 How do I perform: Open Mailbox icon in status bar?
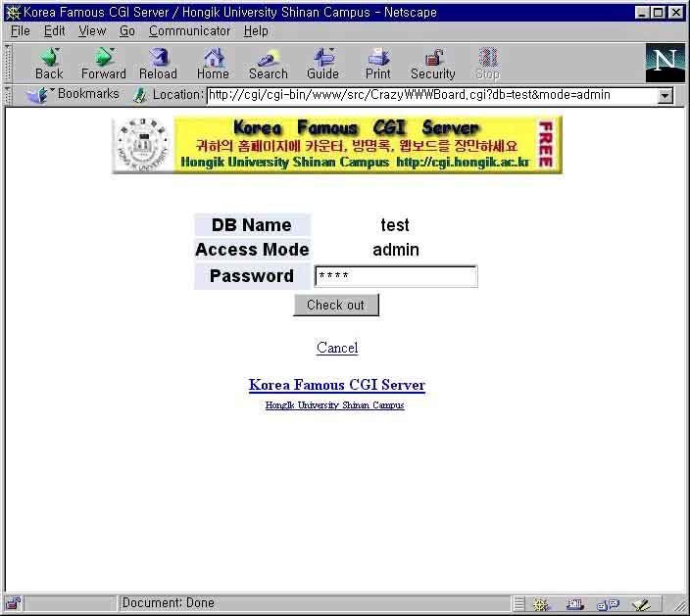coord(574,604)
